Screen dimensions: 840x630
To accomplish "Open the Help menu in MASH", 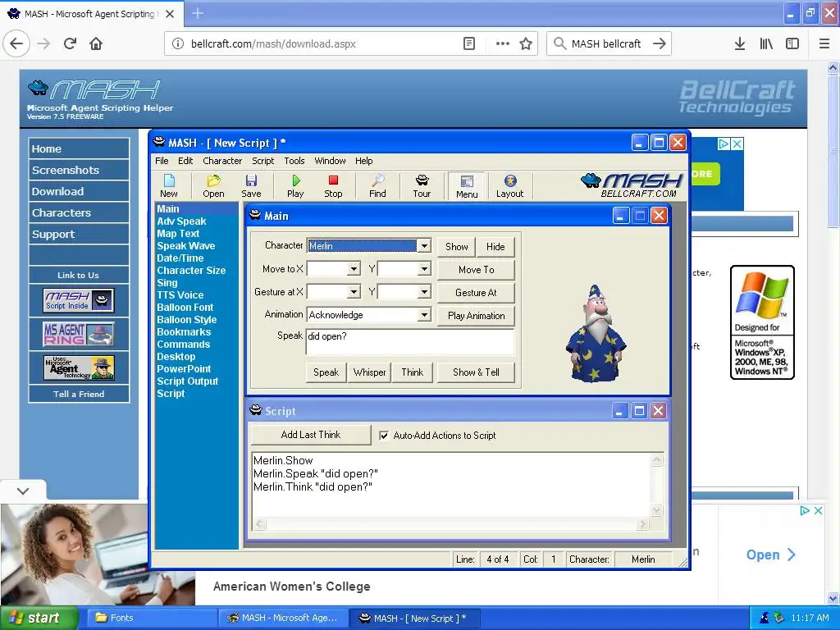I will [363, 161].
